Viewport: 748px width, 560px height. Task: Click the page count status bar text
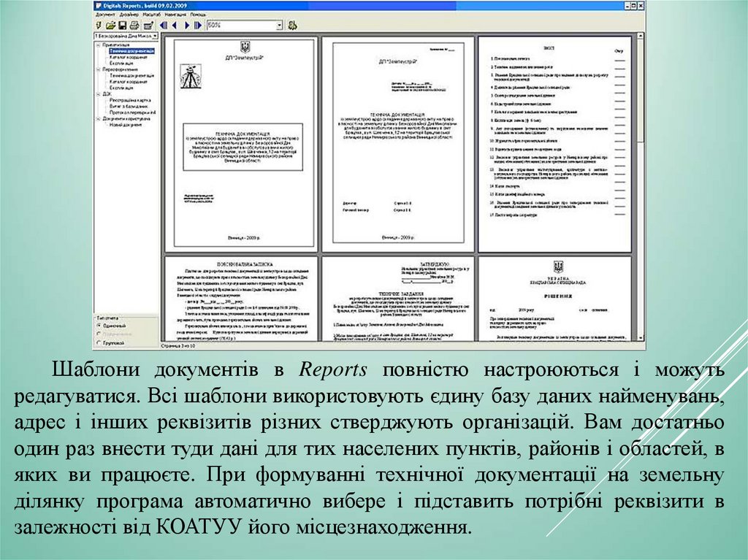pos(178,346)
